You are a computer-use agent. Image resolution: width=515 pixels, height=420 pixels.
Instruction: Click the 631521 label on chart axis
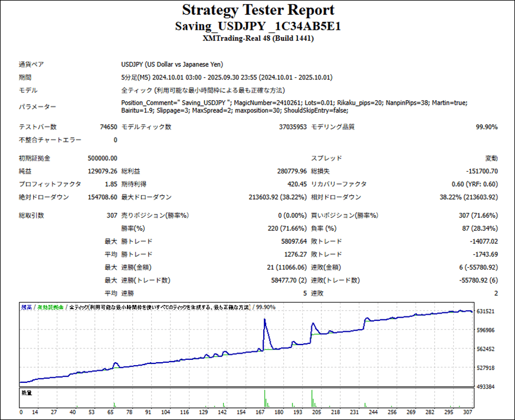484,311
